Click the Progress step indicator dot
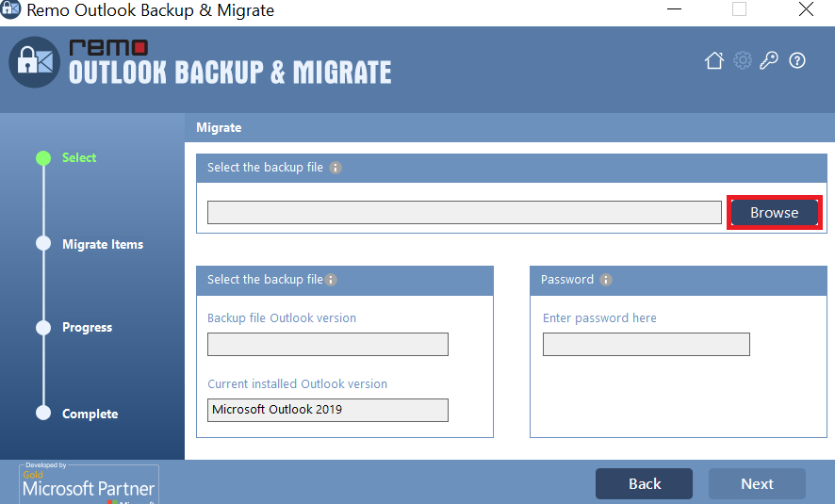This screenshot has width=835, height=504. click(43, 327)
